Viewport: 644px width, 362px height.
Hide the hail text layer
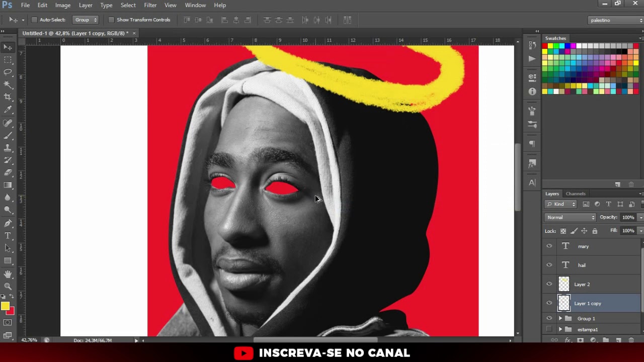click(549, 265)
